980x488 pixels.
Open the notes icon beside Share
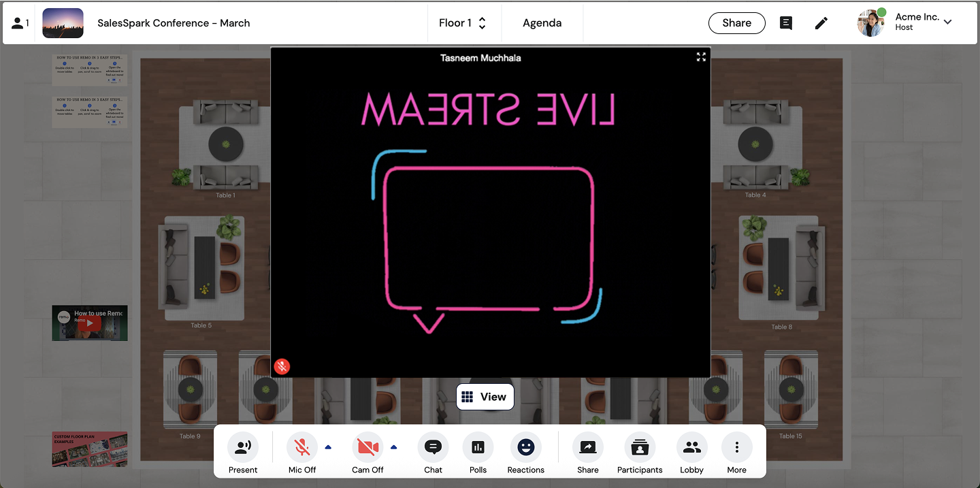pos(786,23)
